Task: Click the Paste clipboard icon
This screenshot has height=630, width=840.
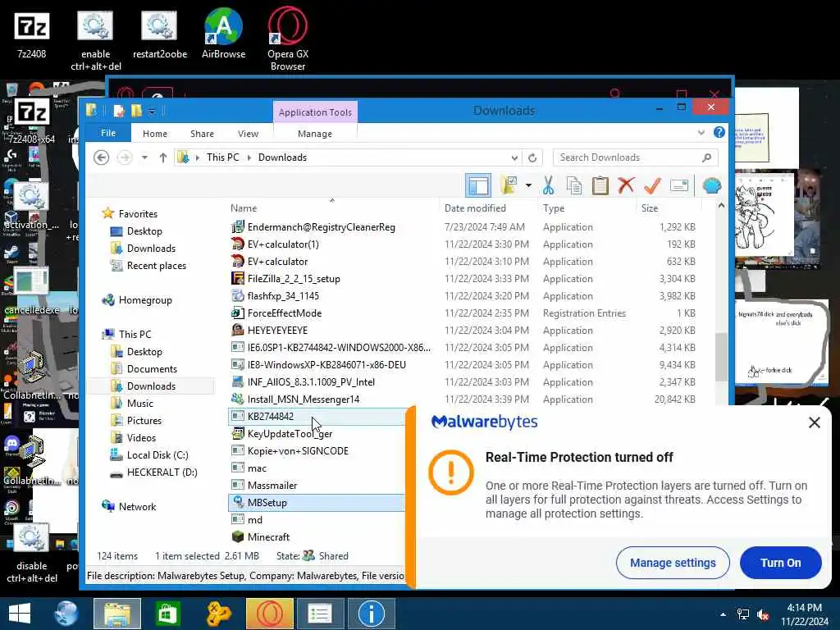Action: coord(600,186)
